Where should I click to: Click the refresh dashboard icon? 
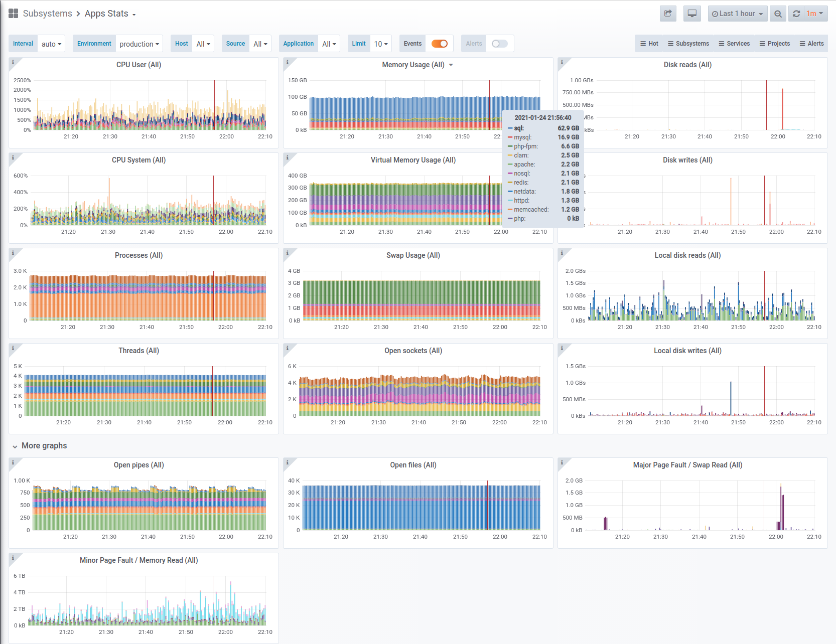[x=796, y=14]
